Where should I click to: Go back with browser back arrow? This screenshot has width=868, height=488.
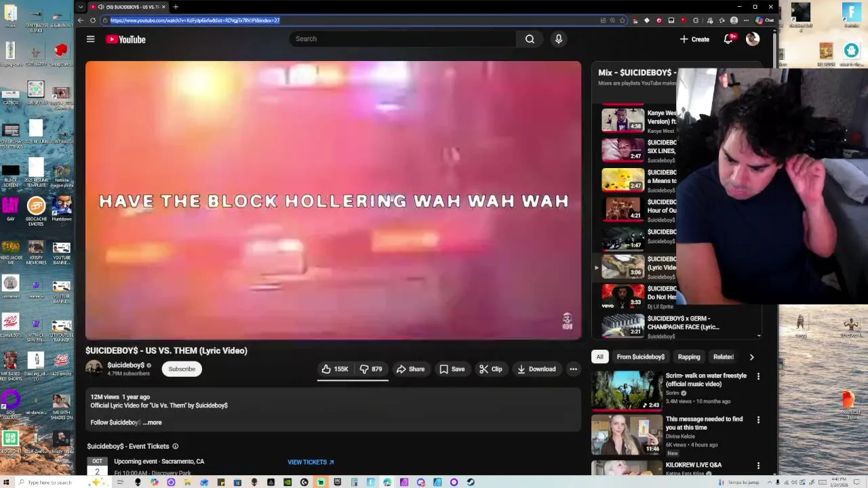tap(81, 20)
